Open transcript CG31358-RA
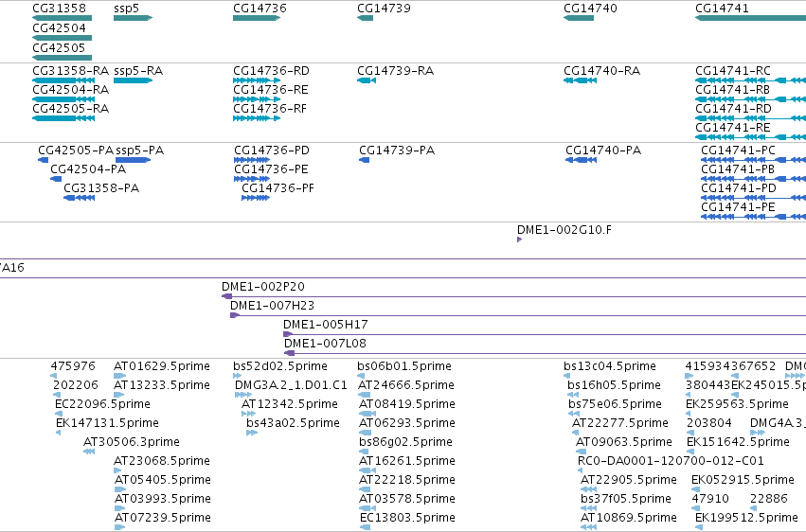This screenshot has height=532, width=806. tap(63, 80)
